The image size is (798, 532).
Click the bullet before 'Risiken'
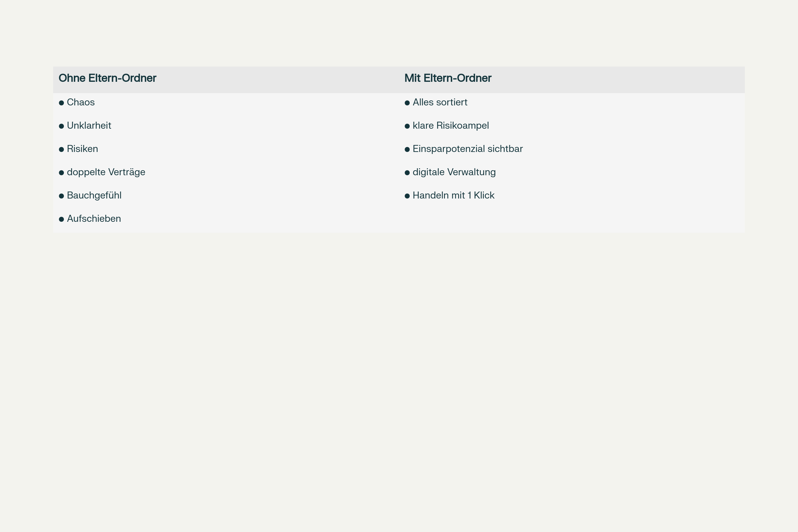pos(62,150)
